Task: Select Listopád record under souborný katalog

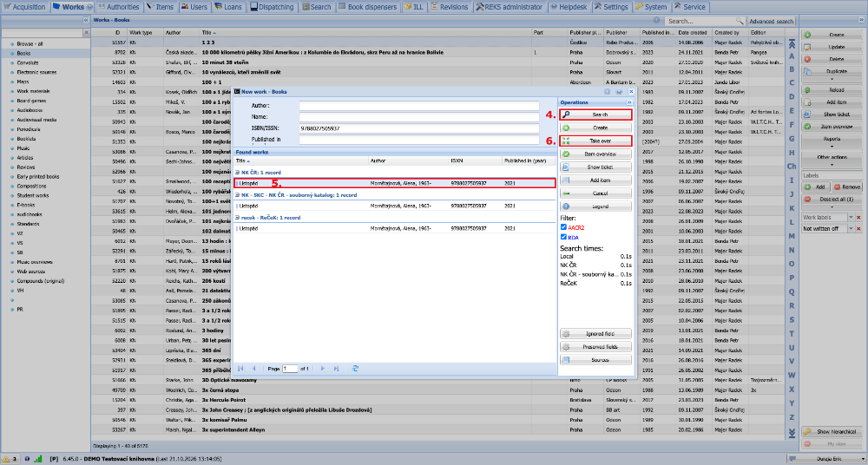Action: [x=395, y=206]
